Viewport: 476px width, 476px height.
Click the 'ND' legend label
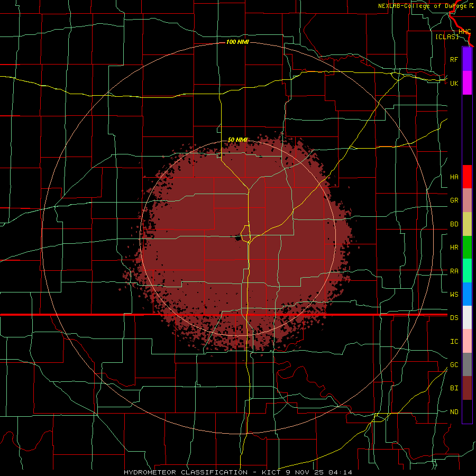tap(454, 412)
